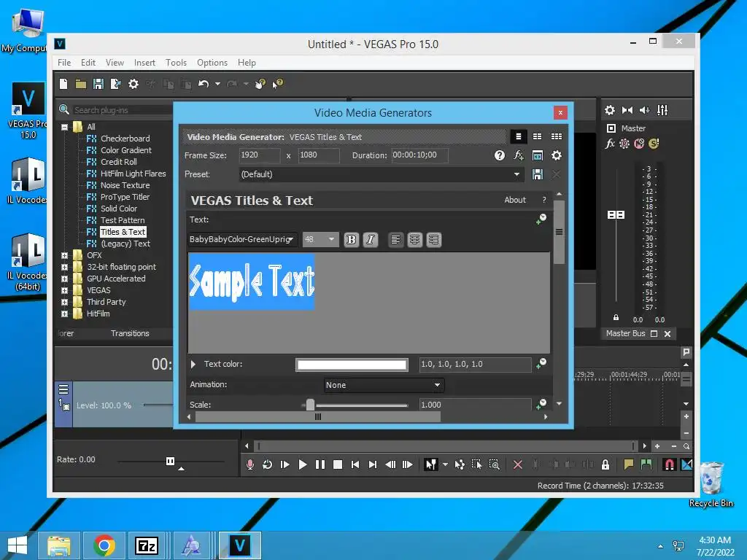Expand the Text color section
Screen dimensions: 747x560
pyautogui.click(x=193, y=365)
